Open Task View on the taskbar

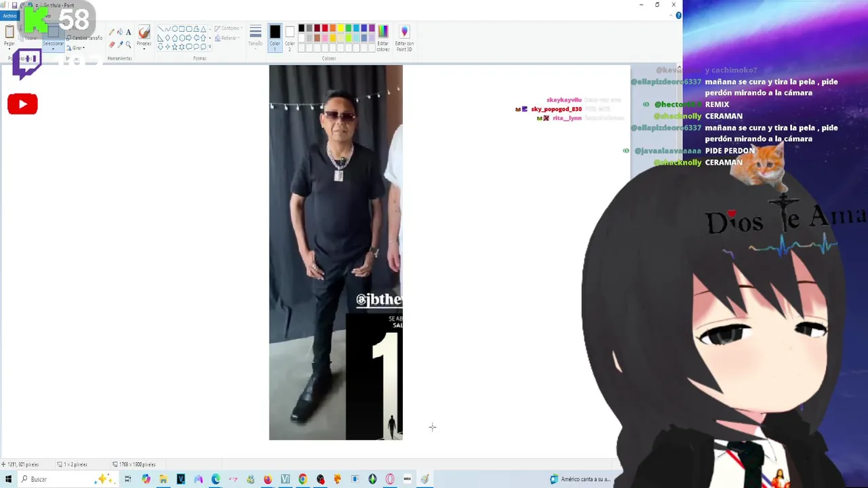(x=127, y=479)
